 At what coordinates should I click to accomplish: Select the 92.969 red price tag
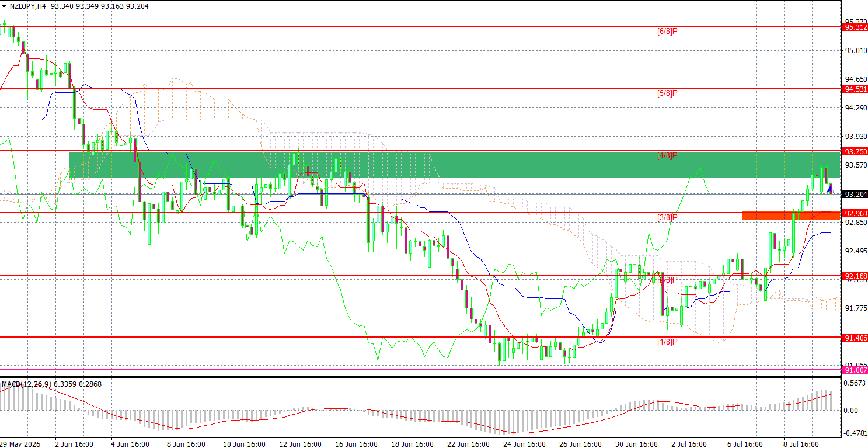point(855,213)
